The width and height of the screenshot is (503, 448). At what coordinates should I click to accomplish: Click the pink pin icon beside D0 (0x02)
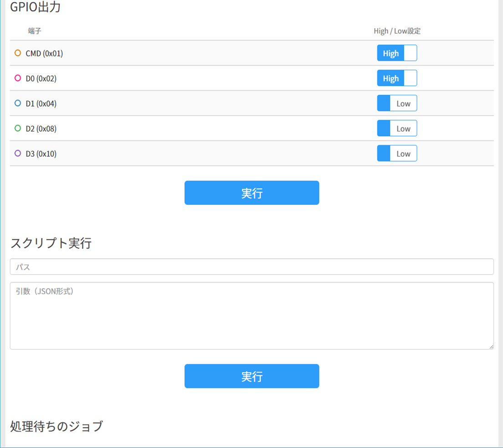[17, 78]
